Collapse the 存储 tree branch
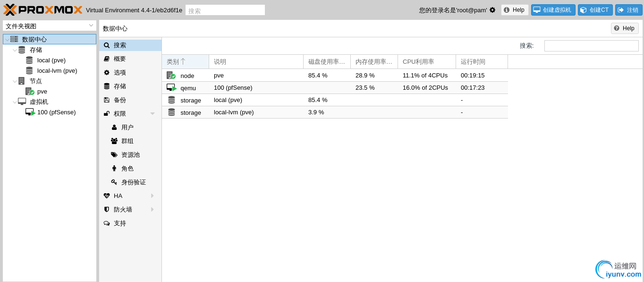Image resolution: width=644 pixels, height=282 pixels. (15, 50)
